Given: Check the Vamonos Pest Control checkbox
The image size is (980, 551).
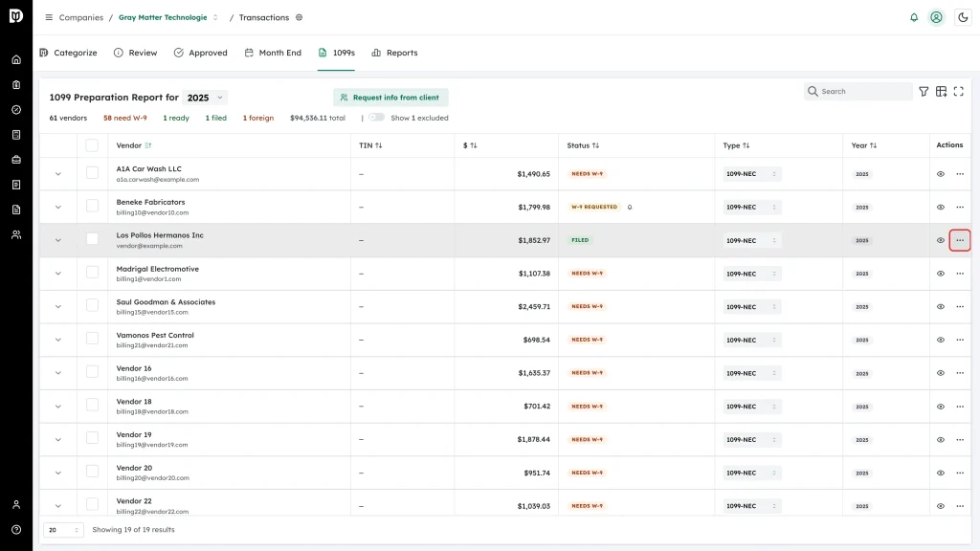Looking at the screenshot, I should (92, 339).
